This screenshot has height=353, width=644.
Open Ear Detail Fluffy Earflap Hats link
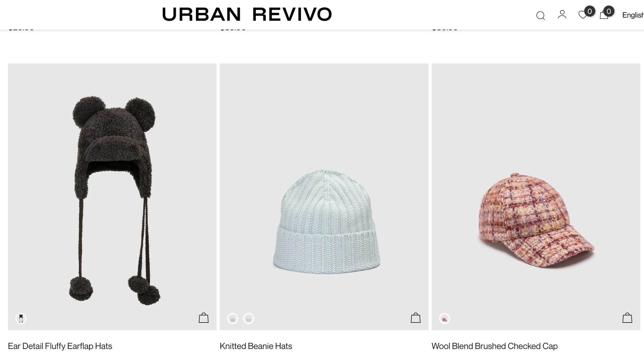tap(60, 346)
